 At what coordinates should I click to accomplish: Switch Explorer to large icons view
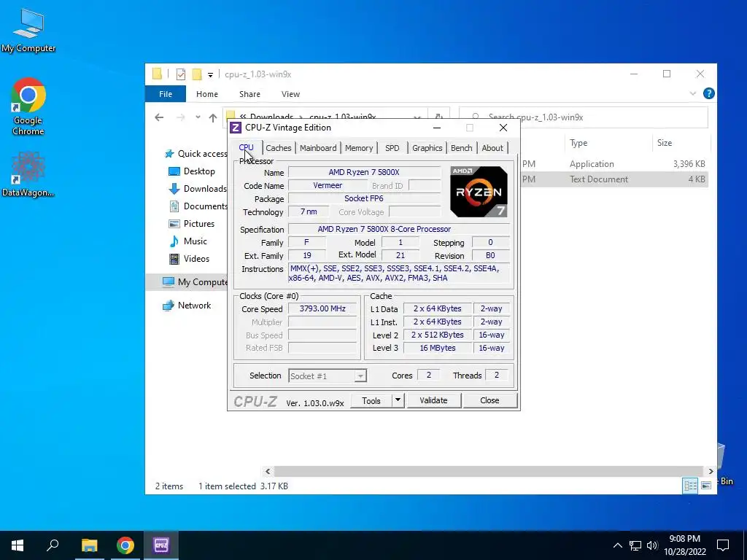[x=706, y=486]
